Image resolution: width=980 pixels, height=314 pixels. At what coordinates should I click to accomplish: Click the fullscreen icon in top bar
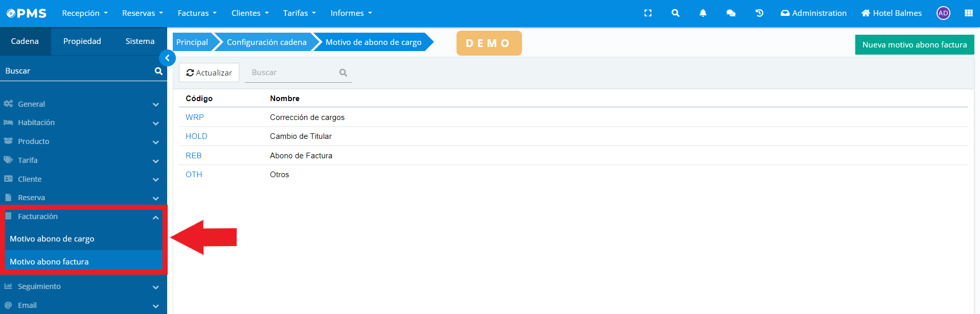648,13
